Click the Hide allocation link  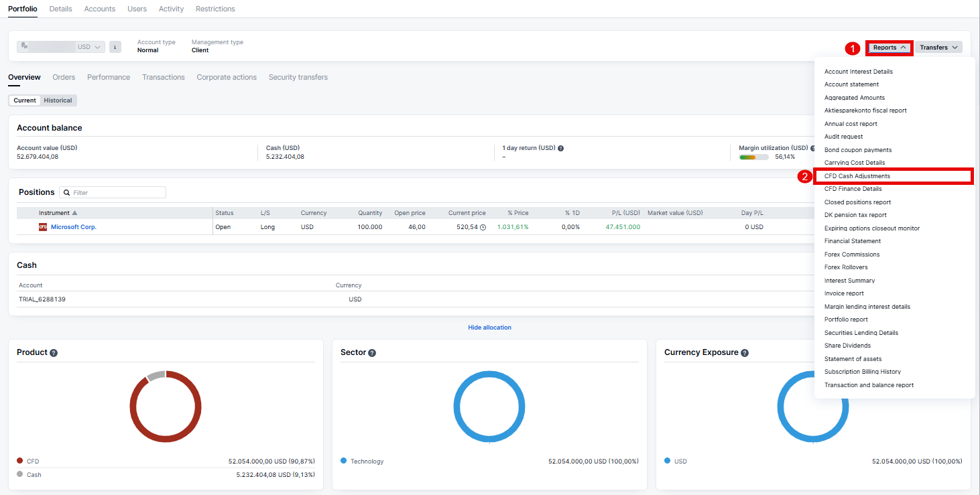point(489,328)
